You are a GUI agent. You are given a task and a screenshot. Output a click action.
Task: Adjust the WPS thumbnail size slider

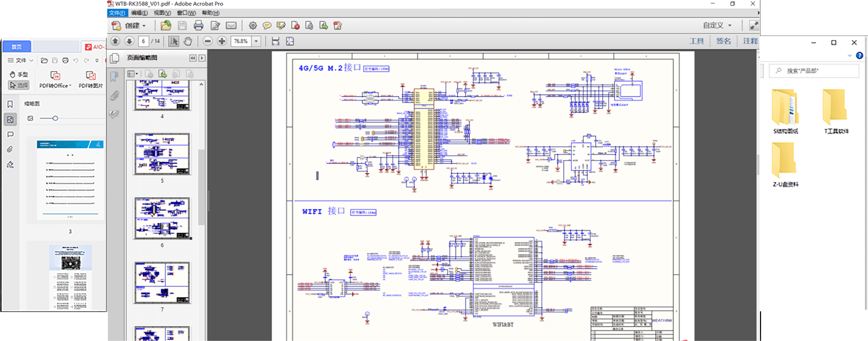(x=55, y=118)
